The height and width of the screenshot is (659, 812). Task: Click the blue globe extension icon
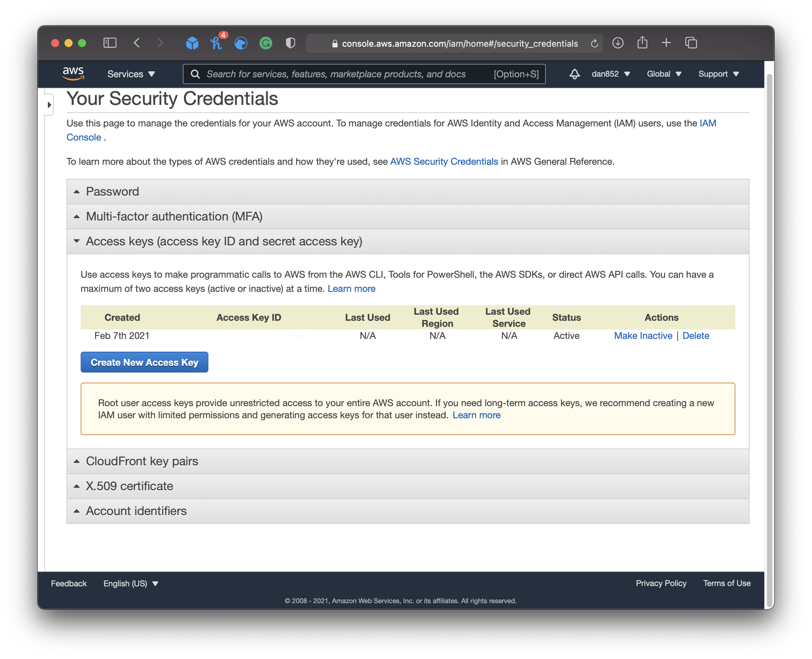pyautogui.click(x=241, y=43)
